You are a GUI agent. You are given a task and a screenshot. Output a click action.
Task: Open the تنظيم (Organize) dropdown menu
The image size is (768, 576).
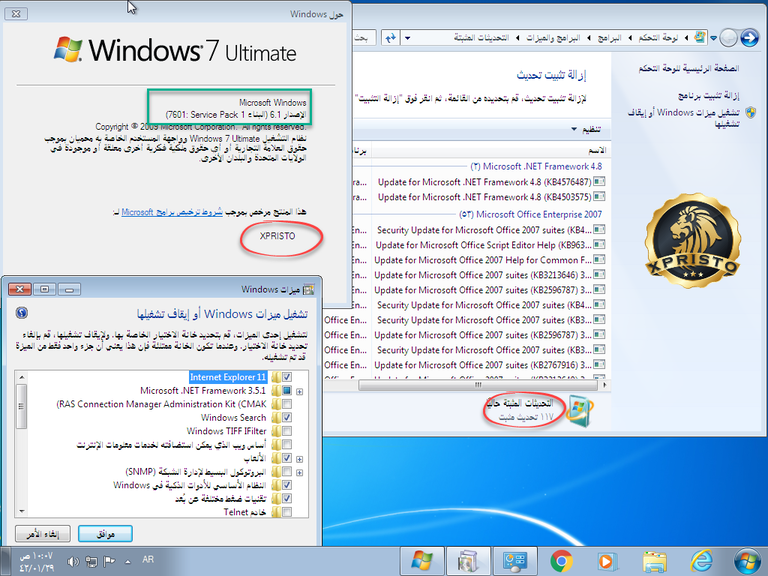(x=586, y=129)
